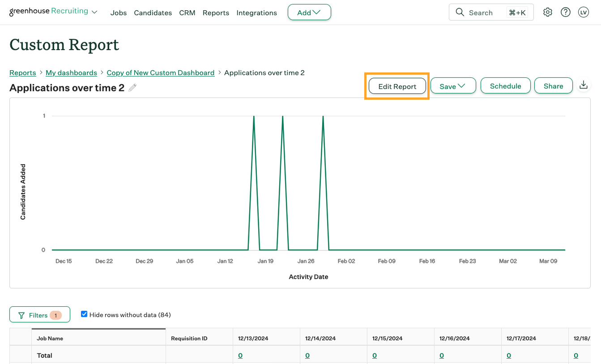Expand the Add dropdown button
Screen dimensions: 601x364
309,13
